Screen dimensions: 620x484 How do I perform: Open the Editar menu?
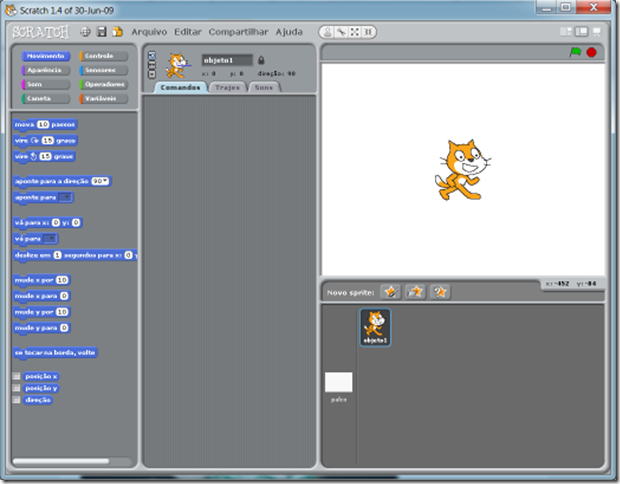[188, 32]
